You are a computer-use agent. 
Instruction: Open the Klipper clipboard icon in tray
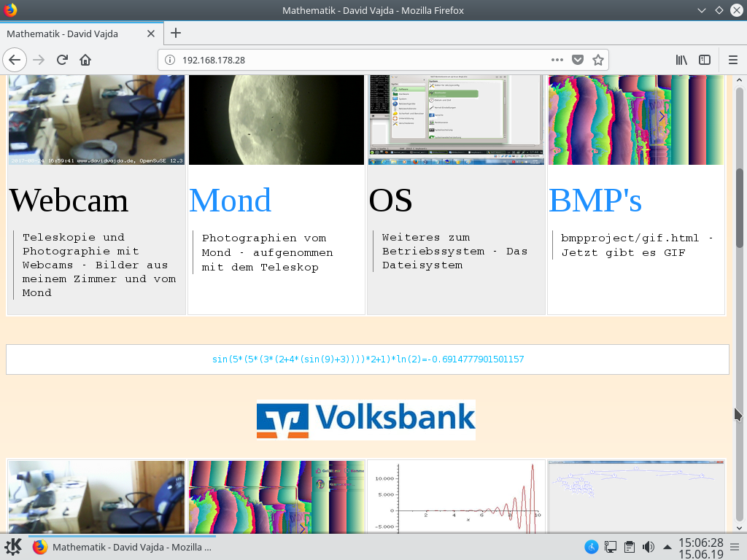629,547
